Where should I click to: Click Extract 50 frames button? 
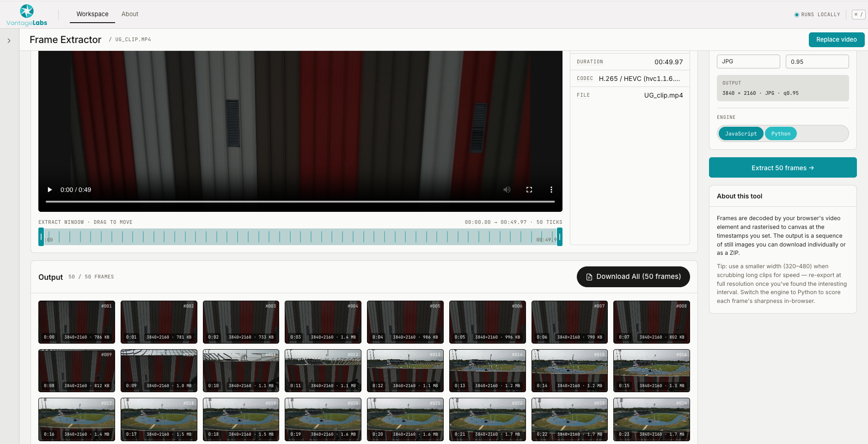[782, 167]
